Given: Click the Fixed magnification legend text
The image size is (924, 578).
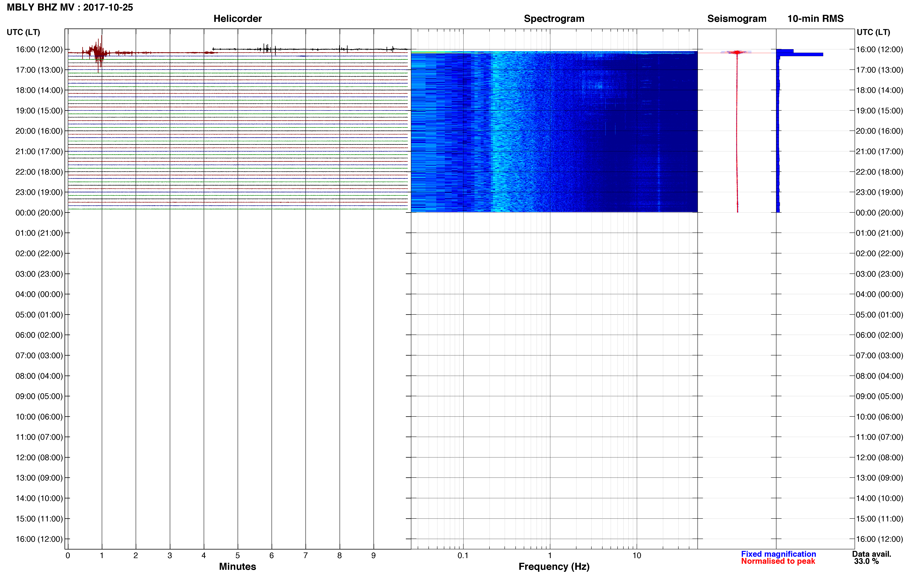Looking at the screenshot, I should (x=778, y=554).
